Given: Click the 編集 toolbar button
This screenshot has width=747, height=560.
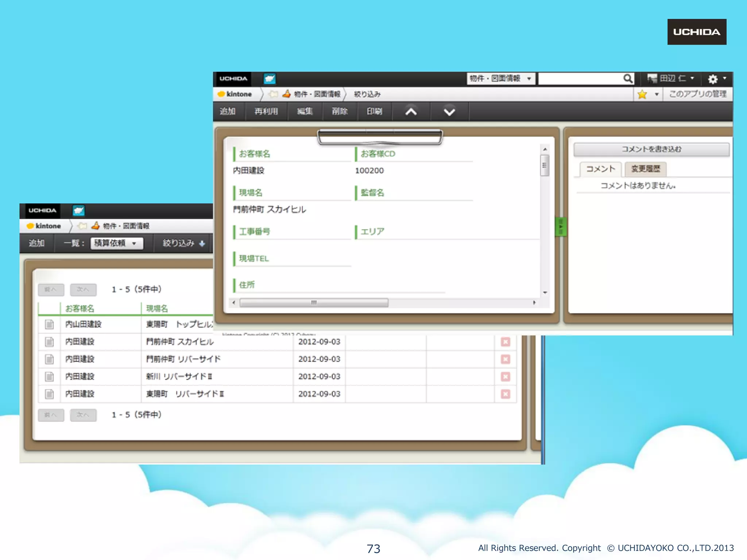Looking at the screenshot, I should [305, 111].
